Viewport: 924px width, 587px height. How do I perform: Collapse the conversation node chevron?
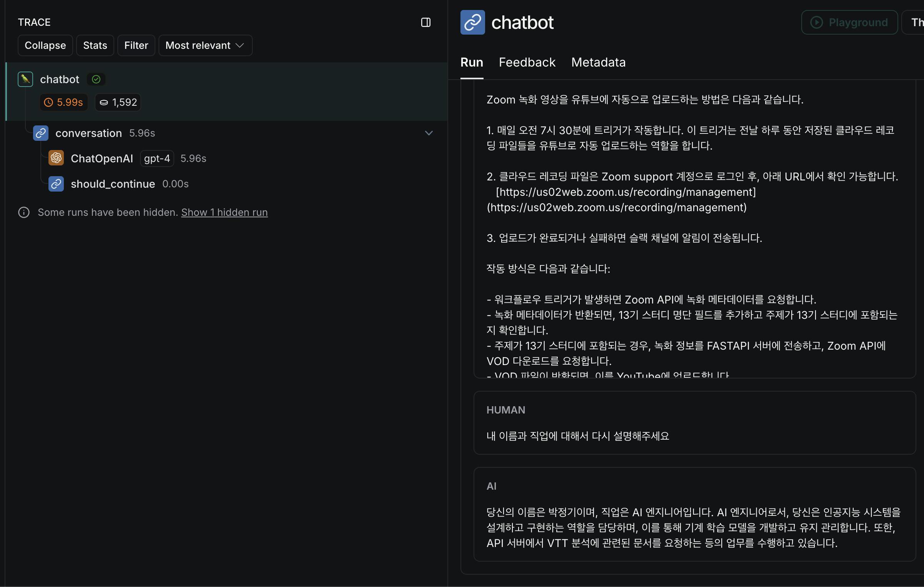[429, 133]
